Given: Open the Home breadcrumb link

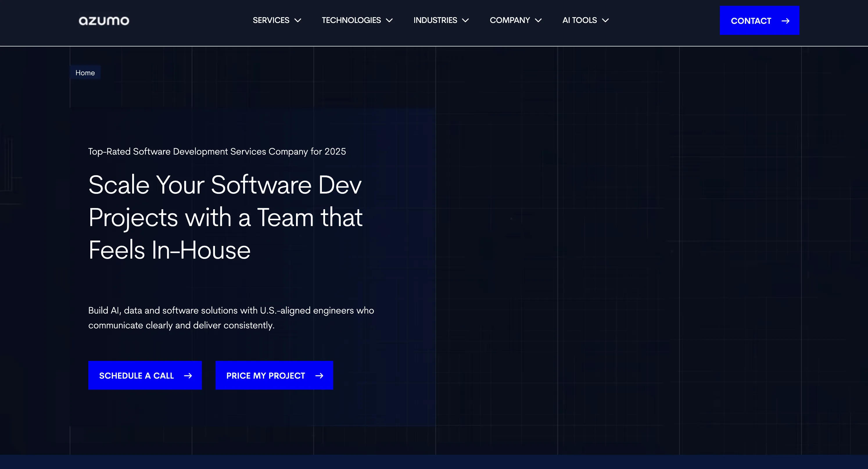Looking at the screenshot, I should [85, 72].
